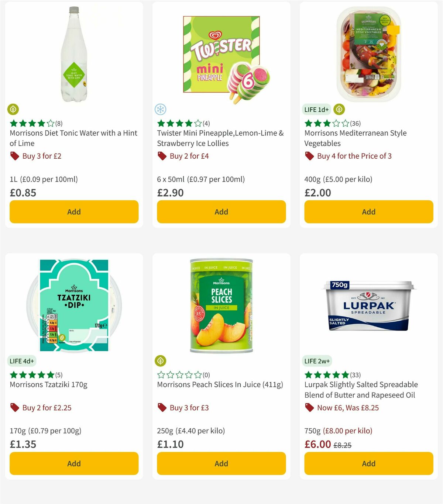The image size is (443, 504).
Task: Open the Morrisons Diet Tonic Water product page
Action: tap(73, 138)
